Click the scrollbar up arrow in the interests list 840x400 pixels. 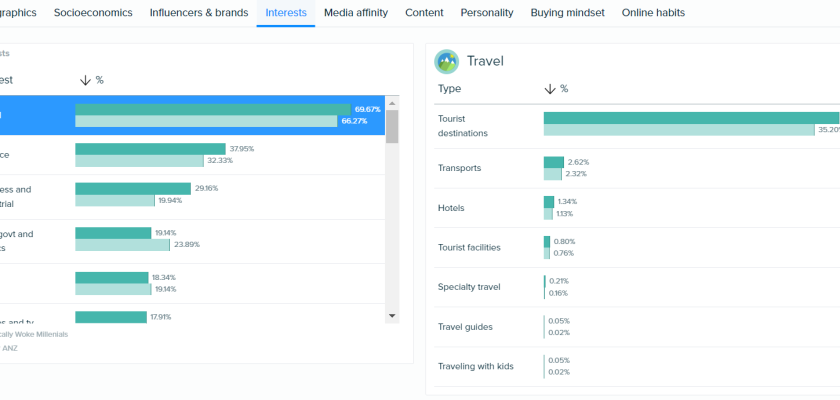point(392,102)
